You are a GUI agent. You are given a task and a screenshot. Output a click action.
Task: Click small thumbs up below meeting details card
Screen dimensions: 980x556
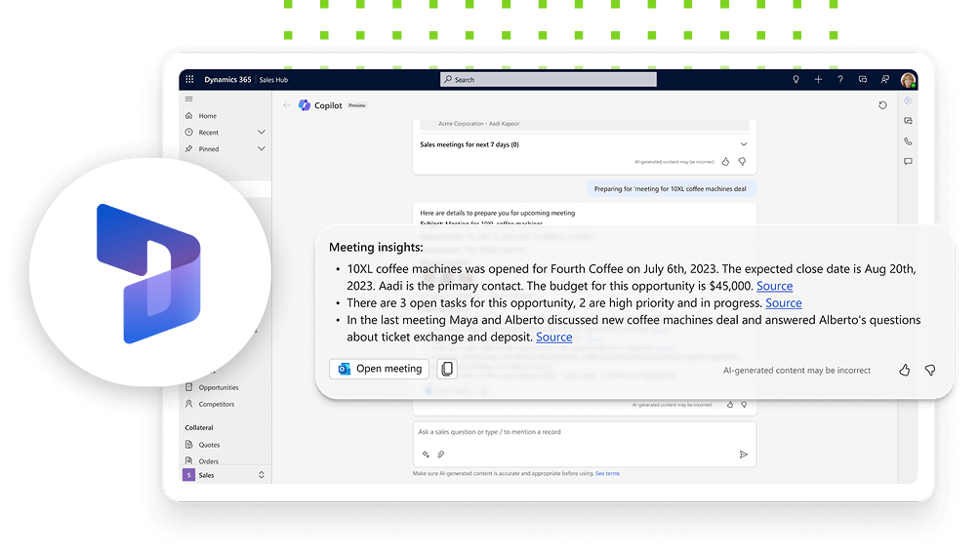[729, 405]
